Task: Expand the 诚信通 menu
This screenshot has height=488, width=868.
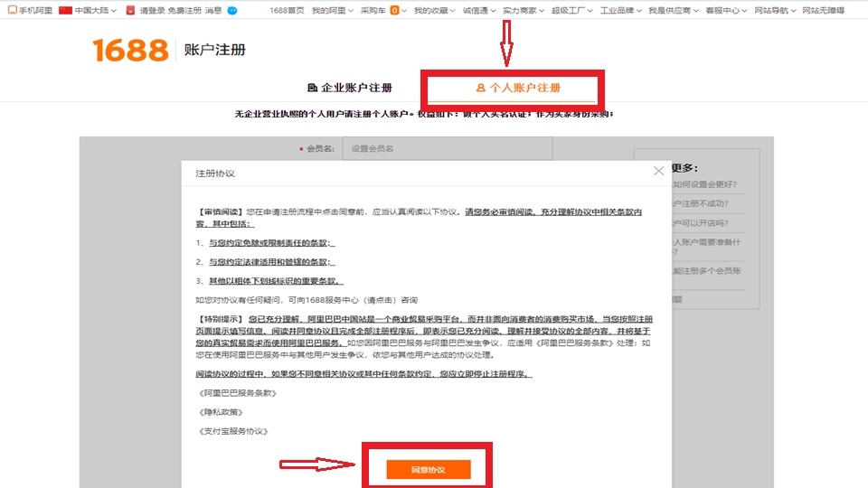Action: 479,10
